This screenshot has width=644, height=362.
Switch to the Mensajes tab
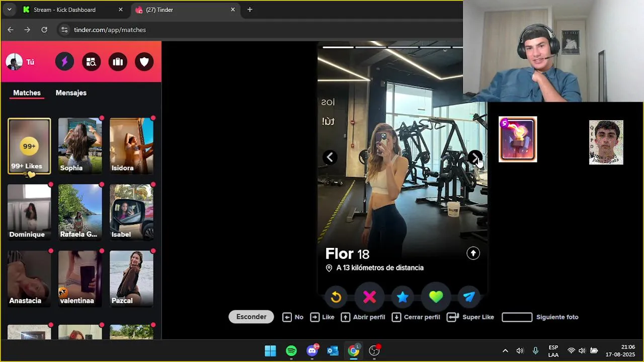tap(71, 93)
